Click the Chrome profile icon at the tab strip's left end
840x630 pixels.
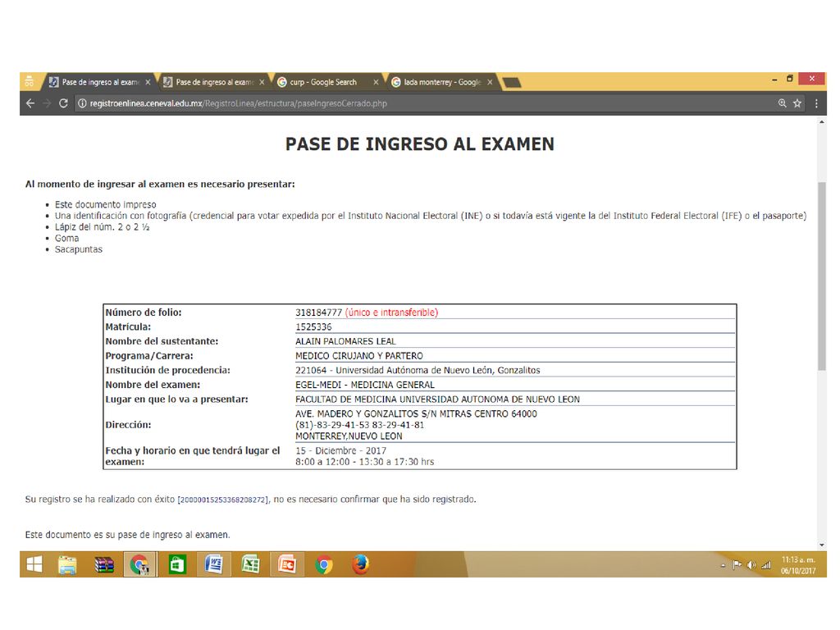[x=29, y=82]
